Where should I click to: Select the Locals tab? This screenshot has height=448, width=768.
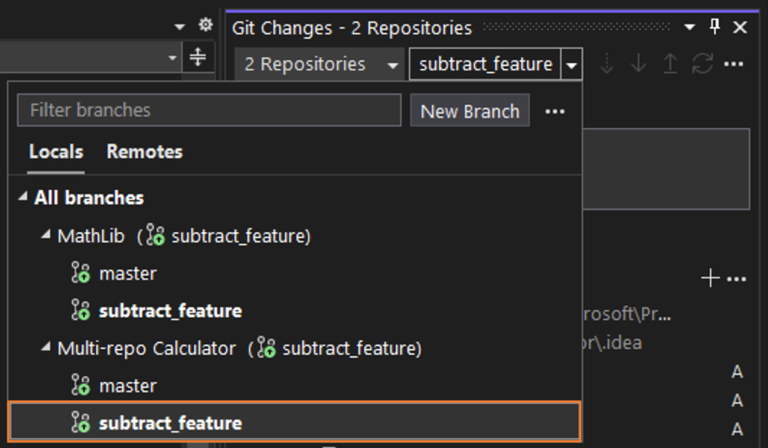click(56, 152)
